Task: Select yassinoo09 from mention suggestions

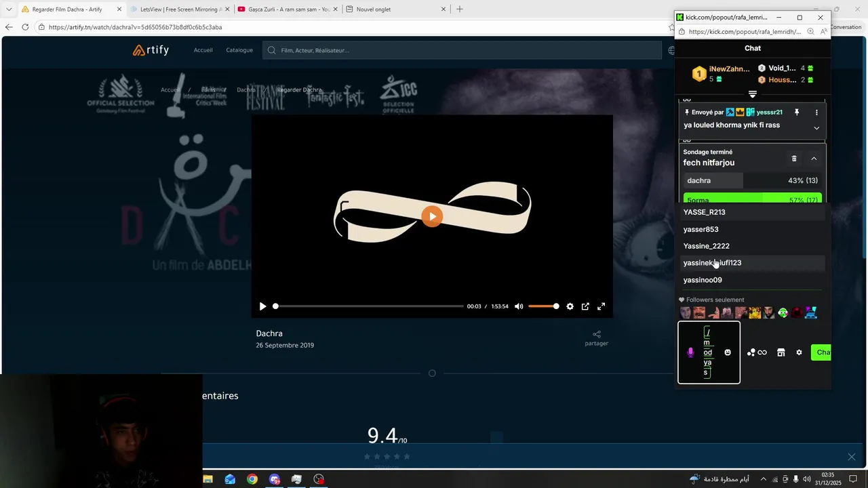Action: tap(753, 280)
